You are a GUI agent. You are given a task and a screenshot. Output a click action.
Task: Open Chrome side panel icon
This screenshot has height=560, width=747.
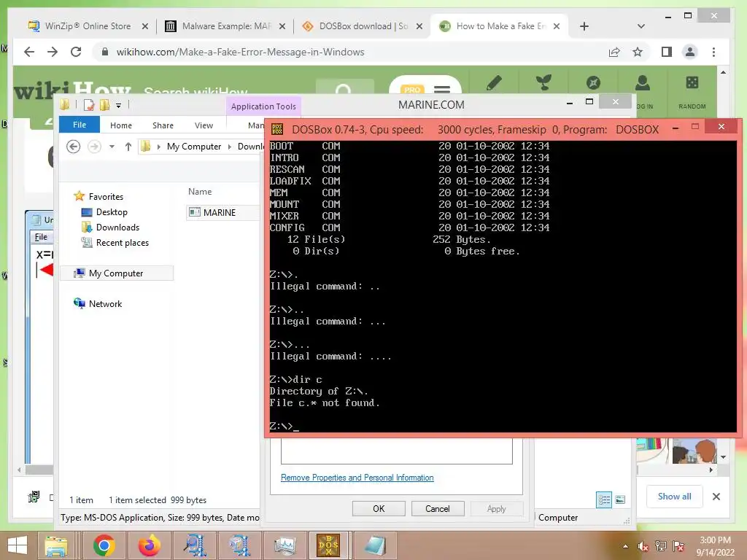667,52
